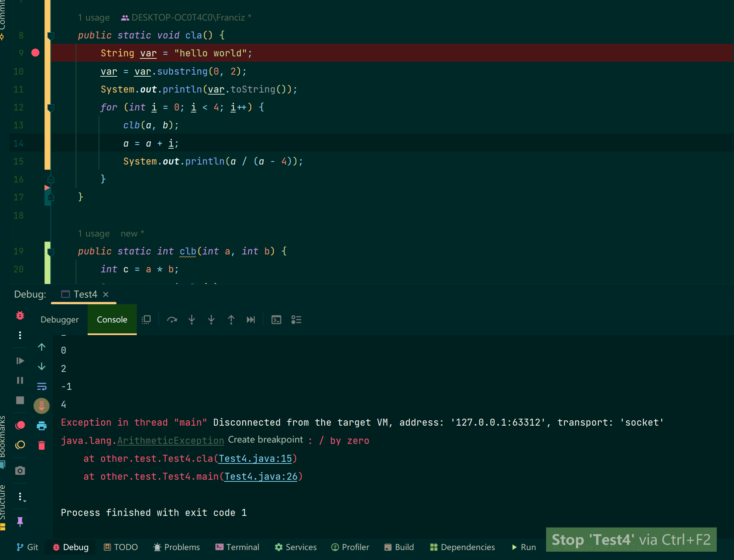Switch to the Debugger tab
Viewport: 734px width, 560px height.
click(x=59, y=319)
